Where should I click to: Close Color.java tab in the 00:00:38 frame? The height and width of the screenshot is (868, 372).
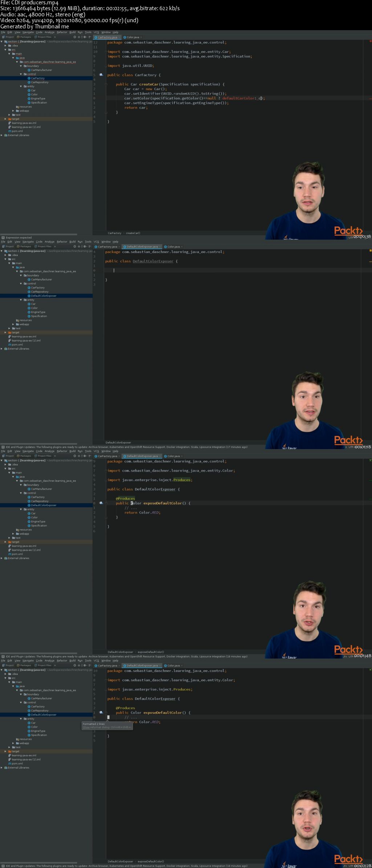pos(141,37)
